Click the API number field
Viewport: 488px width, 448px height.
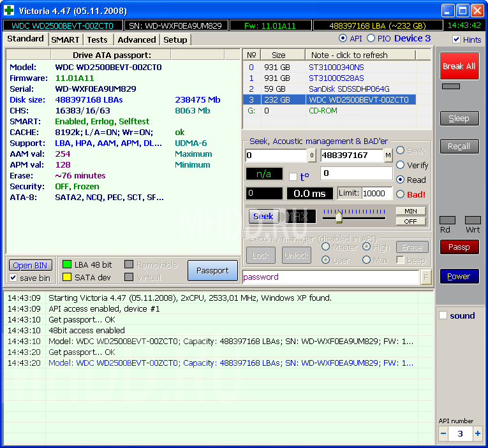tap(461, 433)
